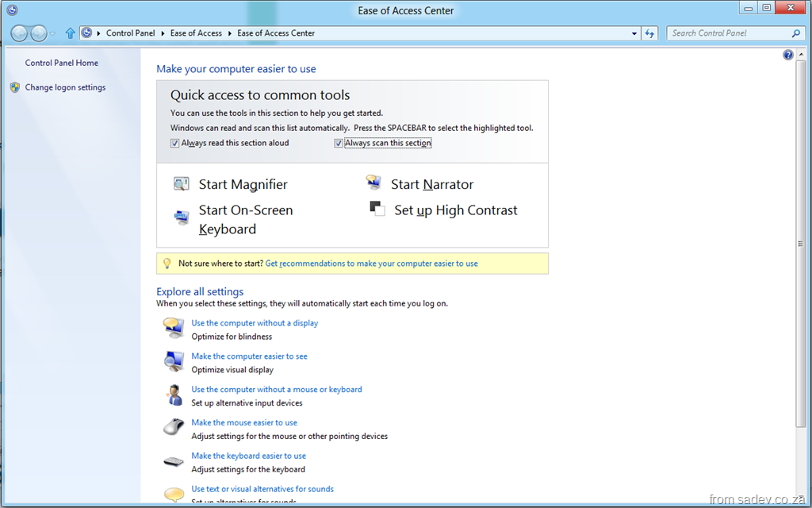Open Make the computer easier to see

(x=249, y=356)
